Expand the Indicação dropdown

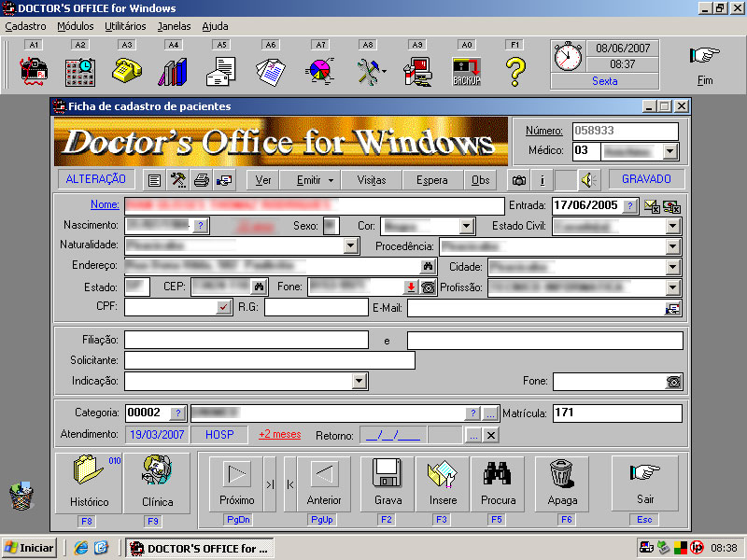[359, 381]
